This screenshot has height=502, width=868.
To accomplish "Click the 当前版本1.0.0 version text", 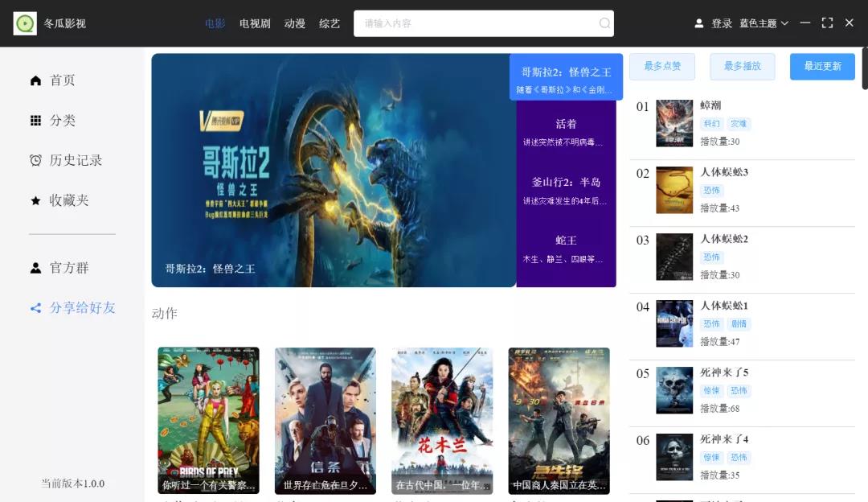I will click(72, 483).
